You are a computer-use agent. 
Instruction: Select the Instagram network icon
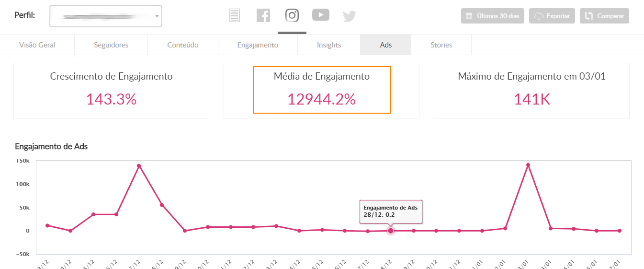[292, 15]
